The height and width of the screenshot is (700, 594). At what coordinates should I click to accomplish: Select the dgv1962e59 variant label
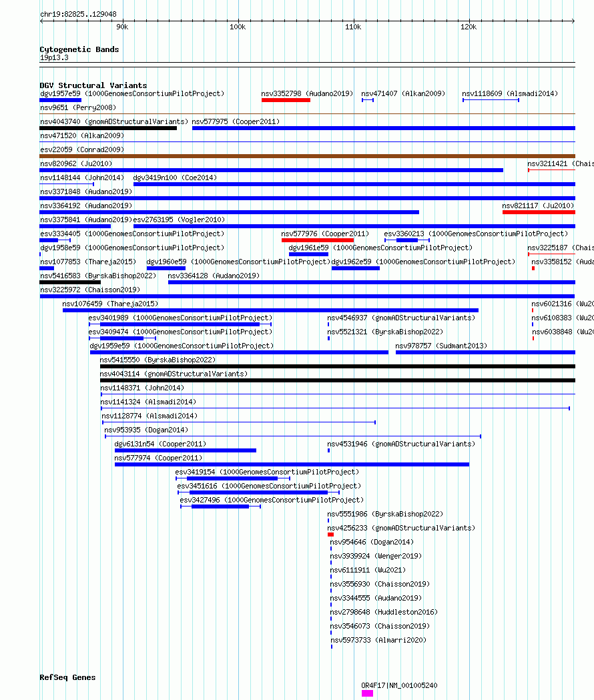point(423,262)
